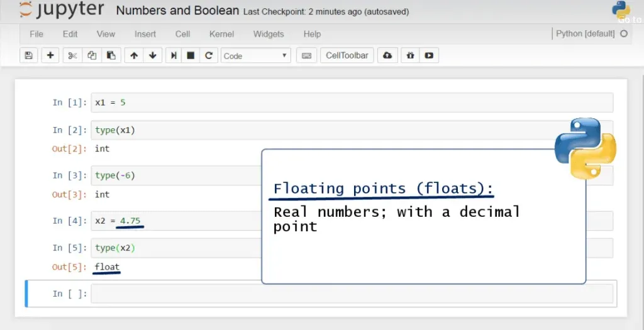Copy selected cells icon
The height and width of the screenshot is (330, 644).
pos(92,55)
